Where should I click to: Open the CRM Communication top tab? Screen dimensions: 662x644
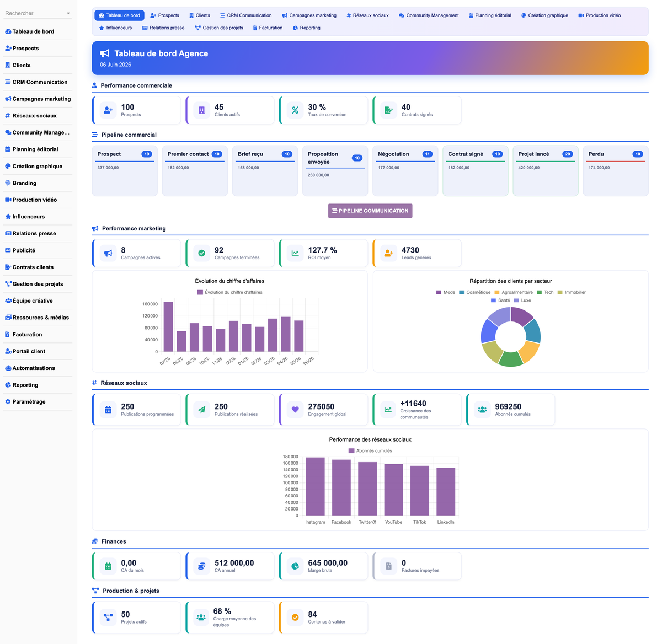pos(245,15)
